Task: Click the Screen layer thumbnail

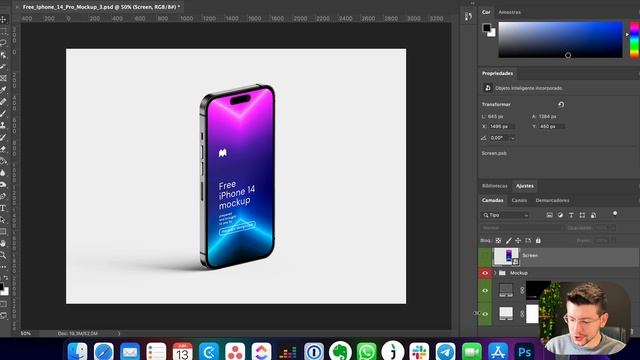Action: pyautogui.click(x=506, y=257)
